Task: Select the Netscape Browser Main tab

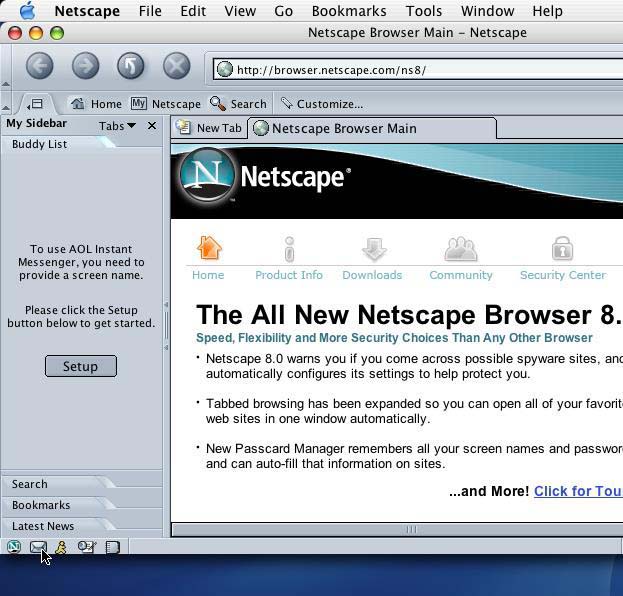Action: pyautogui.click(x=372, y=128)
